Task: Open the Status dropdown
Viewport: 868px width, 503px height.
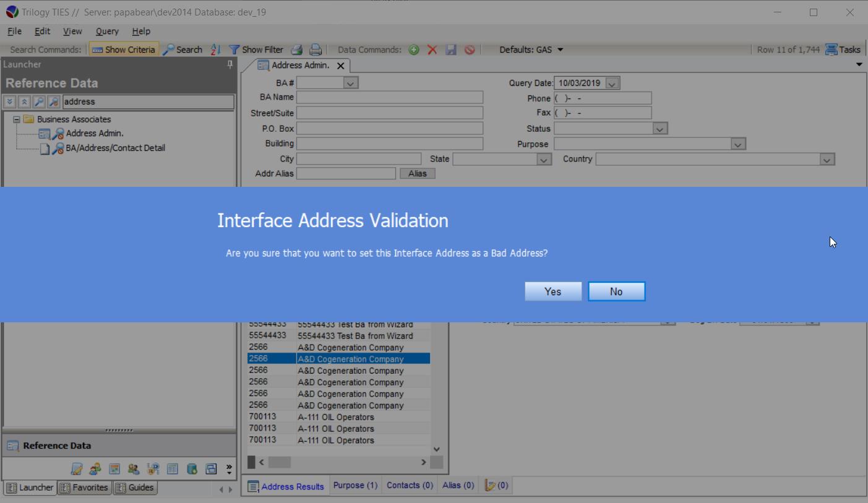Action: 660,129
